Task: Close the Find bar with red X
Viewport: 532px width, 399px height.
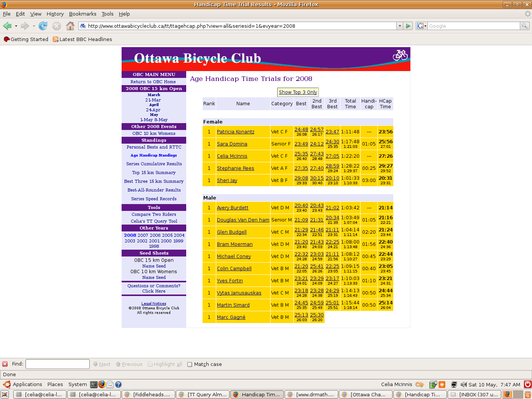Action: click(5, 364)
